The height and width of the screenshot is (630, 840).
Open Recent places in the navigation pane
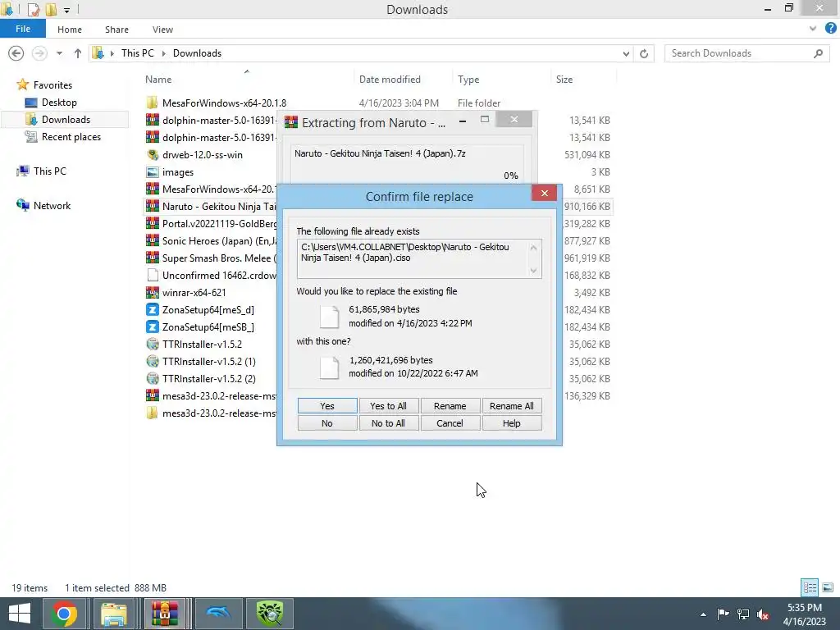coord(71,137)
